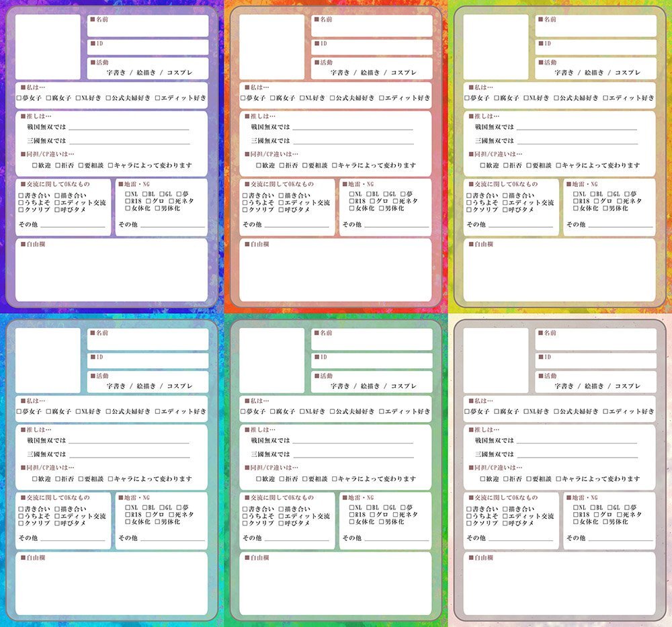Tick キャラによって変わります on the light blue card

coord(111,478)
